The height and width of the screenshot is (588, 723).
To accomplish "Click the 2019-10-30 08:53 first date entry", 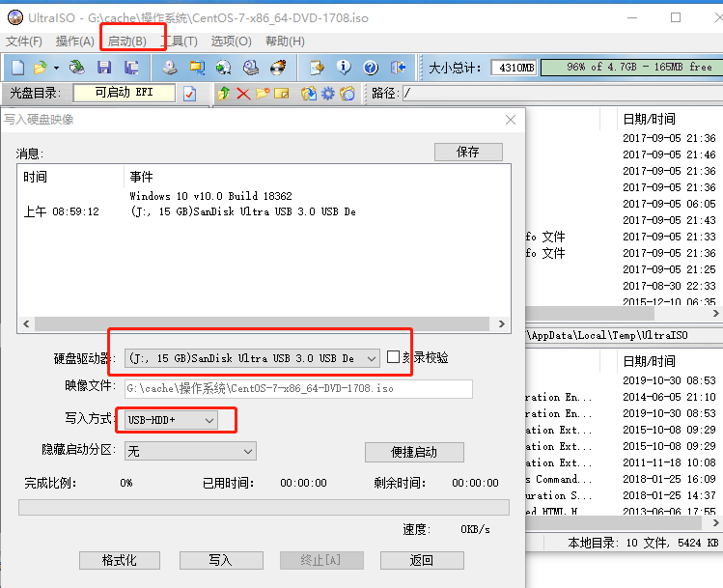I will [x=670, y=380].
